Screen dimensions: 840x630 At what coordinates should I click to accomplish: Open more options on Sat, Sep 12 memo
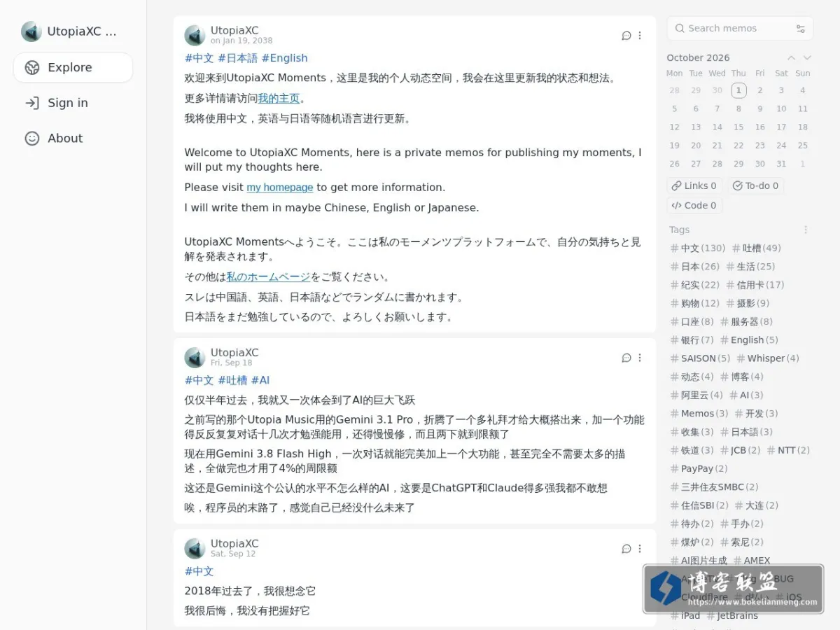[x=640, y=549]
